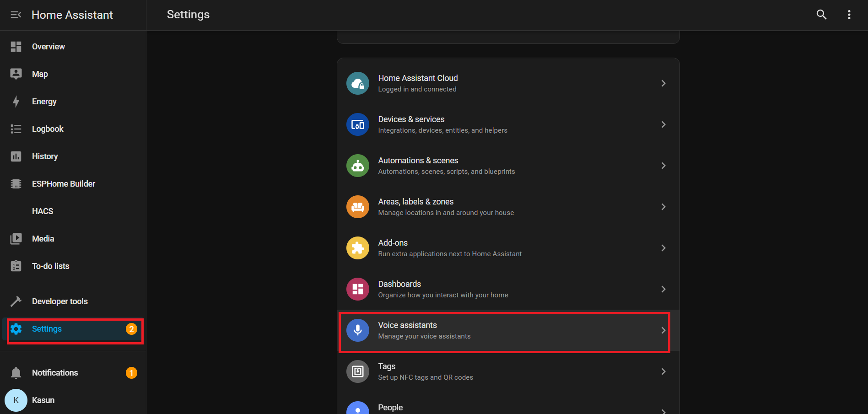
Task: Open Media in the sidebar
Action: tap(73, 239)
